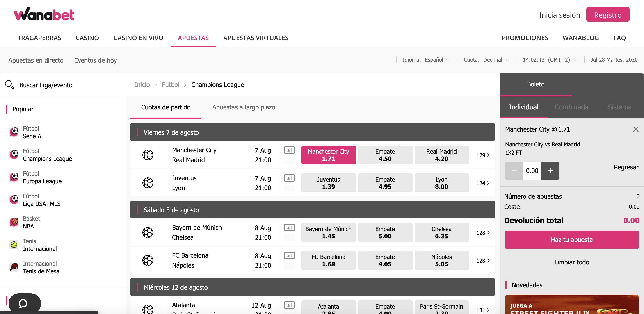
Task: Open statistics icon for Bayern de Múnich match
Action: click(x=289, y=228)
